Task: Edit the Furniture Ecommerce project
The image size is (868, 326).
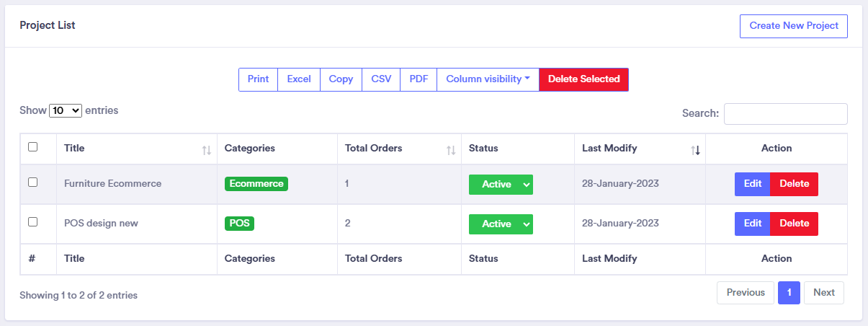Action: coord(752,184)
